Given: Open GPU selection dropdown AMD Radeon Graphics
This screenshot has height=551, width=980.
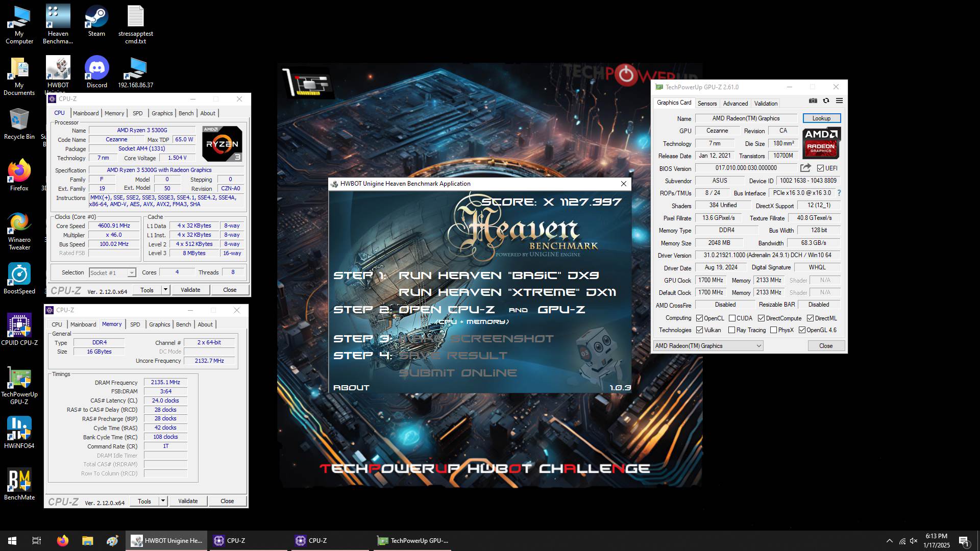Looking at the screenshot, I should 708,346.
